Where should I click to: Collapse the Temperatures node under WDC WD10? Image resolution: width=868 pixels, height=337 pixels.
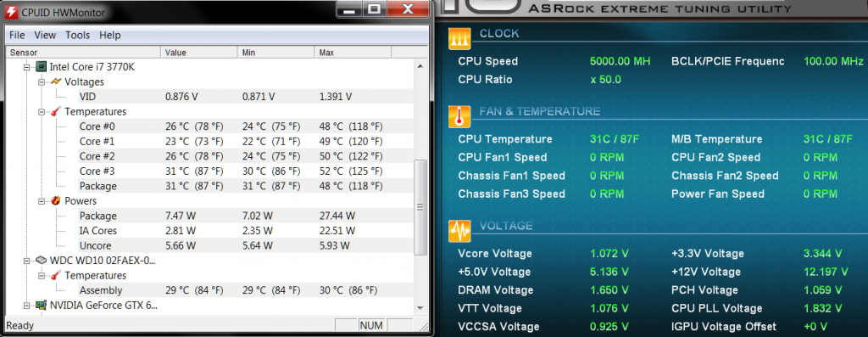tap(41, 276)
